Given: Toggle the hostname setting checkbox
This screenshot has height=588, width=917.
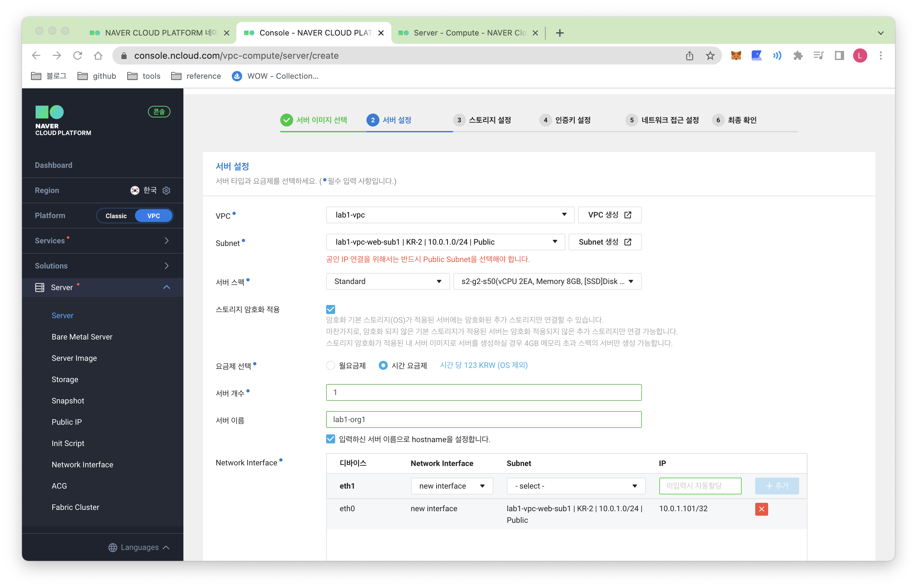Looking at the screenshot, I should (330, 439).
